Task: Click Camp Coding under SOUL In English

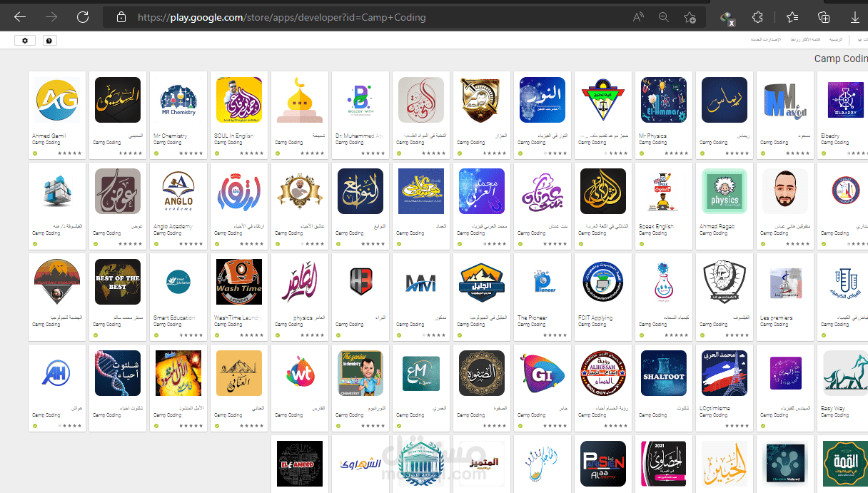Action: (228, 142)
